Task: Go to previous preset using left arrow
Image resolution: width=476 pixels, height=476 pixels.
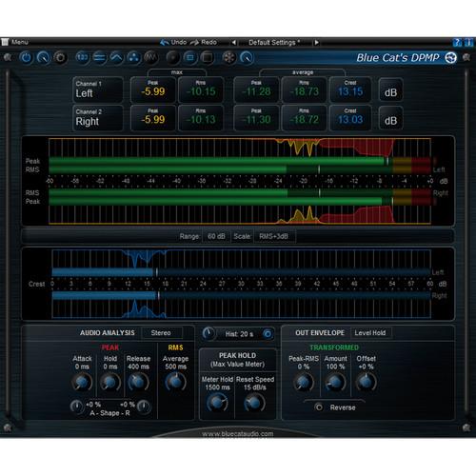Action: pos(234,42)
